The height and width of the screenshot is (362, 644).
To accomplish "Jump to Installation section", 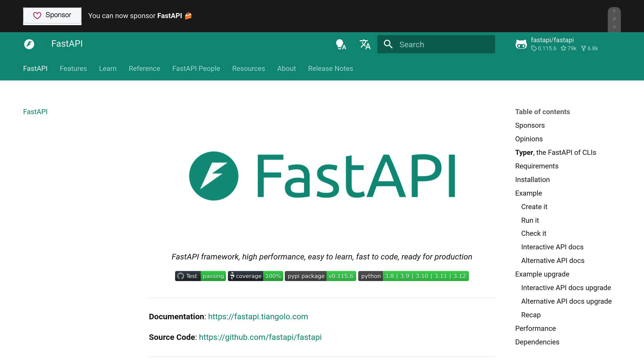I will pyautogui.click(x=532, y=179).
